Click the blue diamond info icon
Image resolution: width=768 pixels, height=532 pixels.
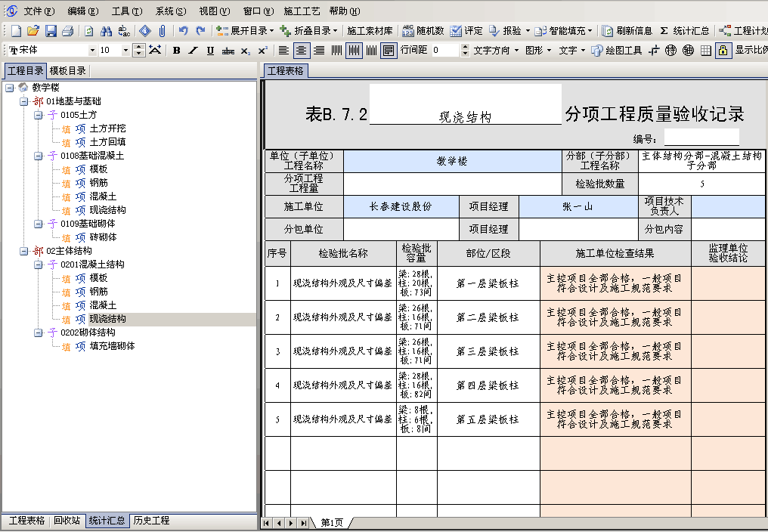[x=145, y=31]
